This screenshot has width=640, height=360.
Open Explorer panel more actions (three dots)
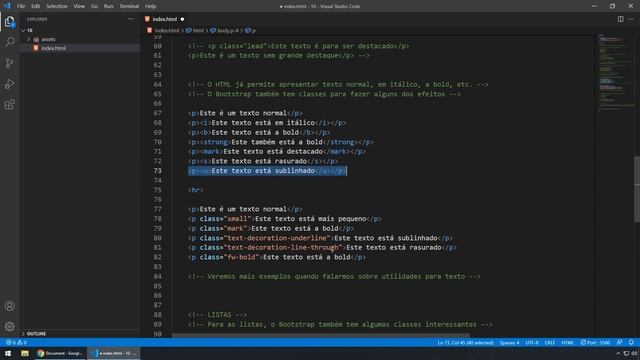click(131, 19)
